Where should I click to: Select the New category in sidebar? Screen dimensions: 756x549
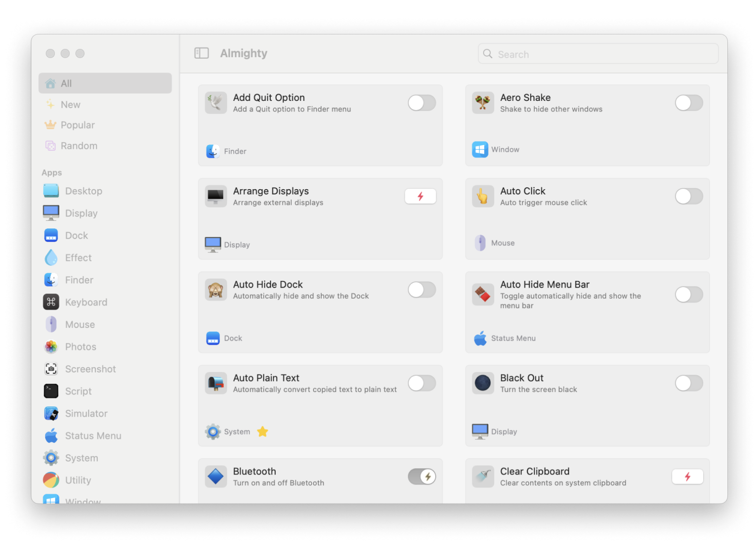point(105,105)
